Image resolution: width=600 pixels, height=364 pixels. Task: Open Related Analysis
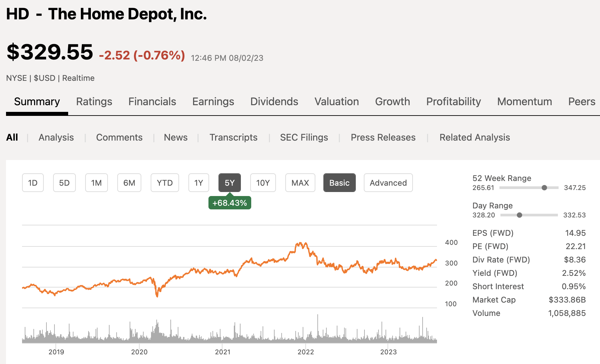(475, 137)
